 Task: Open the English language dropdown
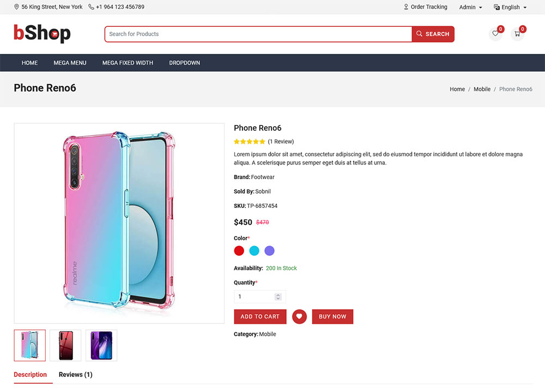[x=510, y=7]
